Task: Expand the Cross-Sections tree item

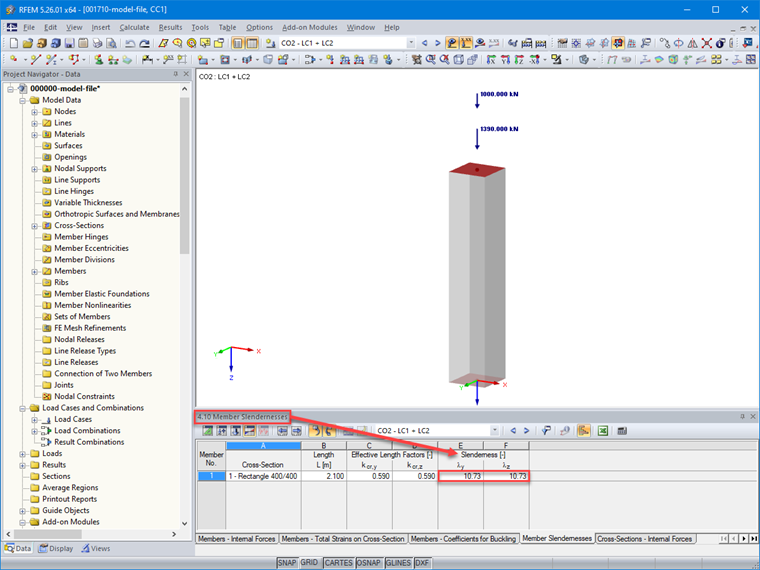Action: click(34, 226)
